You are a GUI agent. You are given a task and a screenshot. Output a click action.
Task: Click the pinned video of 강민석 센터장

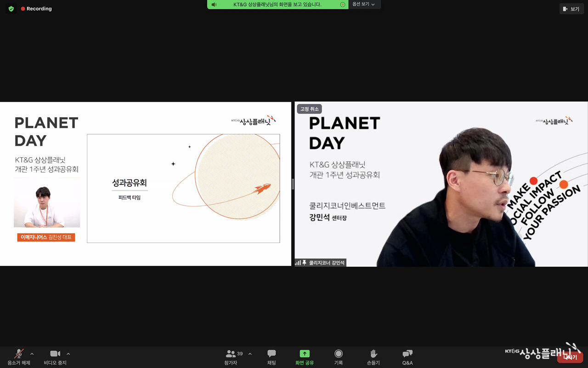click(441, 184)
